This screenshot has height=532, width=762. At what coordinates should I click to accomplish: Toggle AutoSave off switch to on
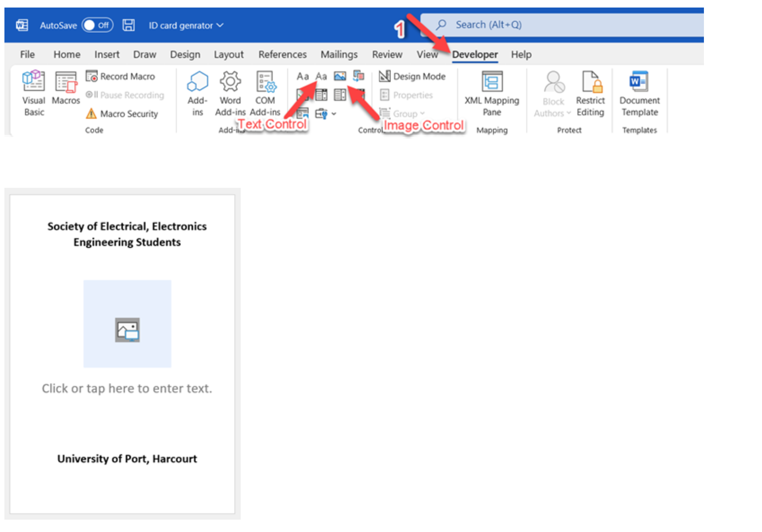click(97, 25)
